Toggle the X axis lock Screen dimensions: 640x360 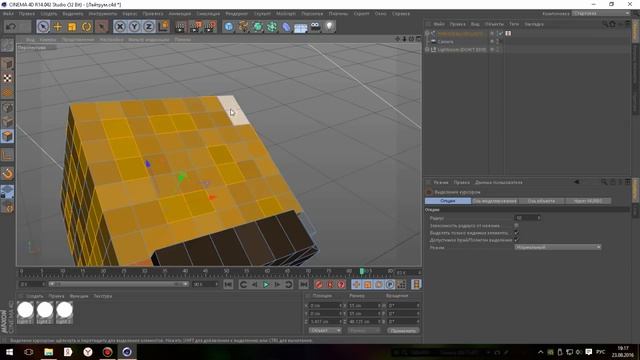point(120,27)
